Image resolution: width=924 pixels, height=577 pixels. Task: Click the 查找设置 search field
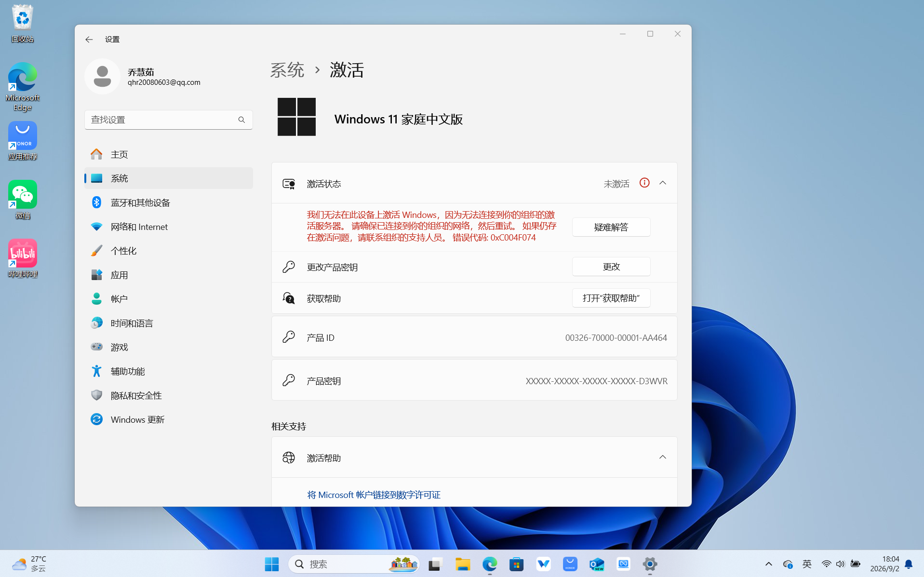coord(168,120)
